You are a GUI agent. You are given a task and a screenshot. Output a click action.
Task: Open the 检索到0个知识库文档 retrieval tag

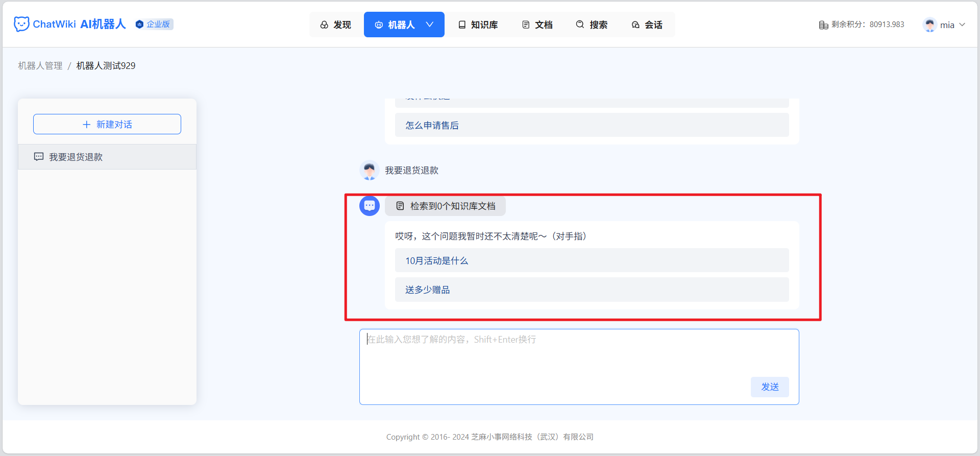click(x=445, y=206)
